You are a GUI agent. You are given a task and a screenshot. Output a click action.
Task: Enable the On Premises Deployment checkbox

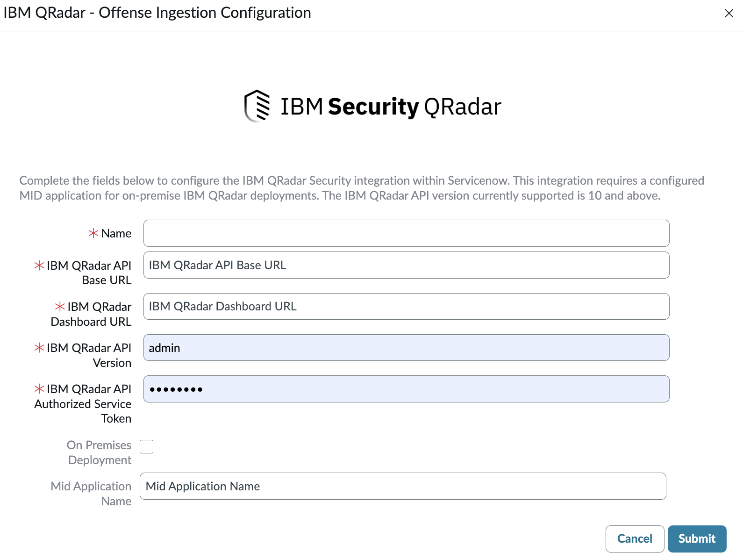pyautogui.click(x=146, y=446)
